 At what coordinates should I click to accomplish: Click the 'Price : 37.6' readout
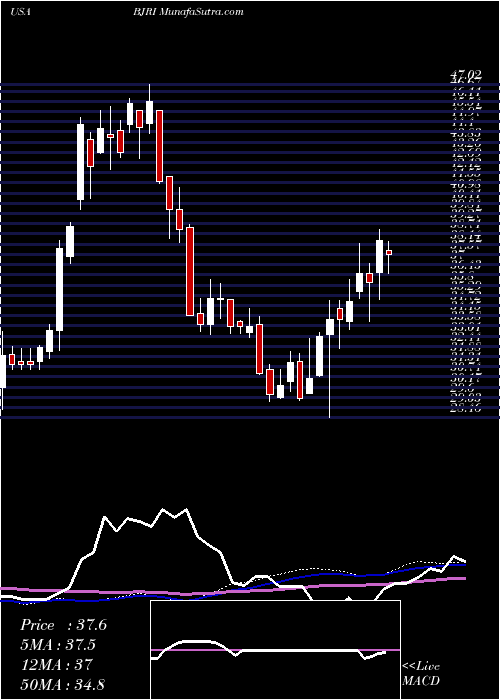click(63, 625)
